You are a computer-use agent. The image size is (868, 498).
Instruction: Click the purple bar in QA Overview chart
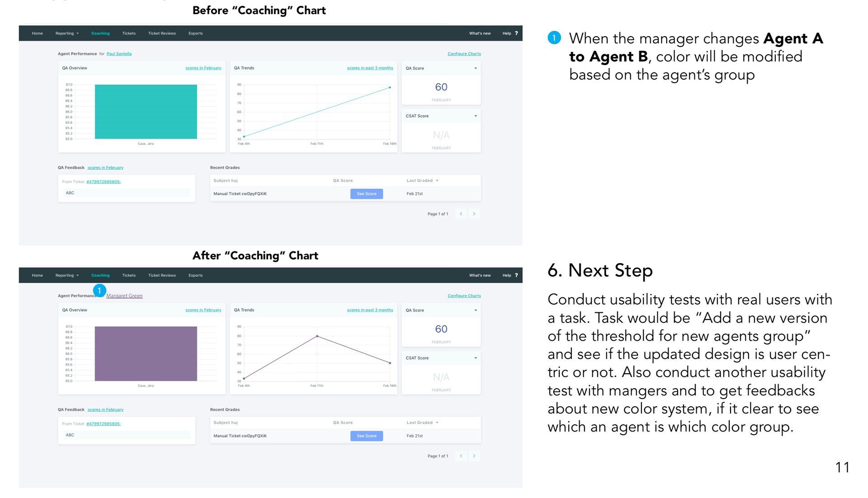[146, 353]
